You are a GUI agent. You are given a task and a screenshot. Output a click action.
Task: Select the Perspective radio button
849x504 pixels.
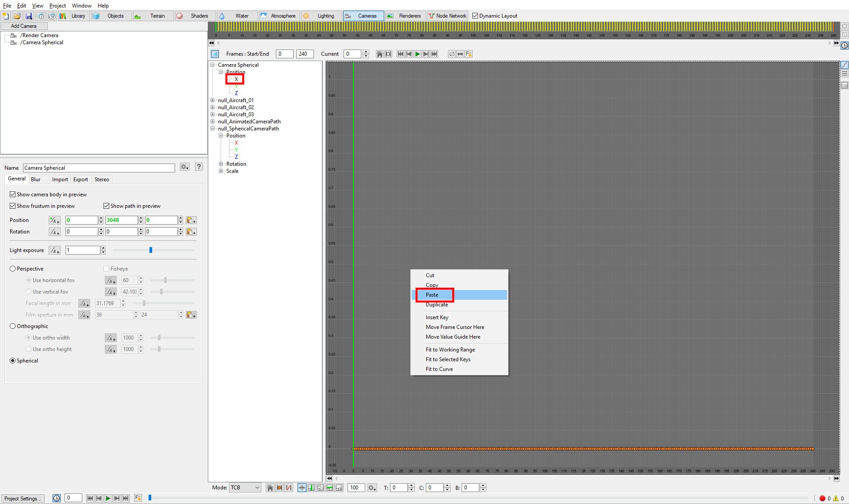coord(13,269)
